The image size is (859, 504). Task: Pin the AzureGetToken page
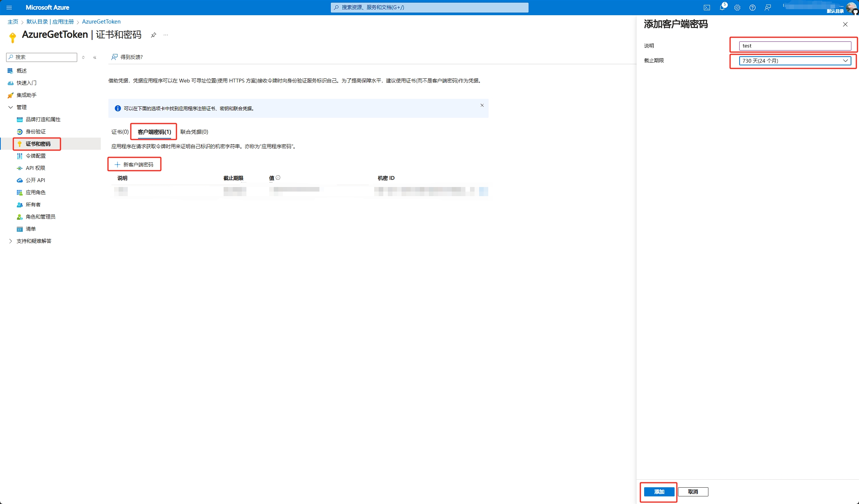[x=153, y=35]
